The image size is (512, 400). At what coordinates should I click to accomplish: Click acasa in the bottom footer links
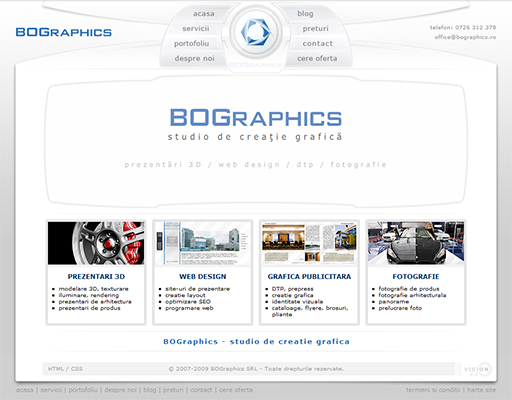[x=25, y=390]
